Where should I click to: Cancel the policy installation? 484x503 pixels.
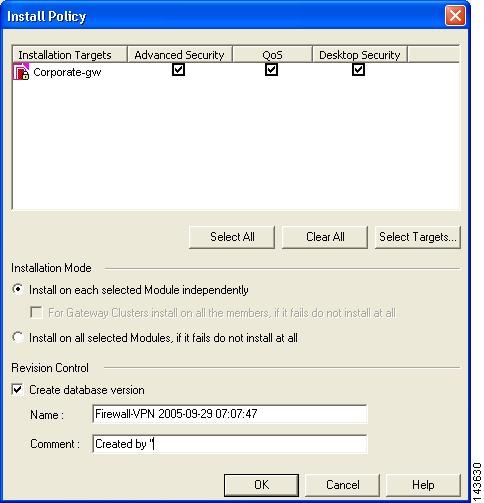342,485
